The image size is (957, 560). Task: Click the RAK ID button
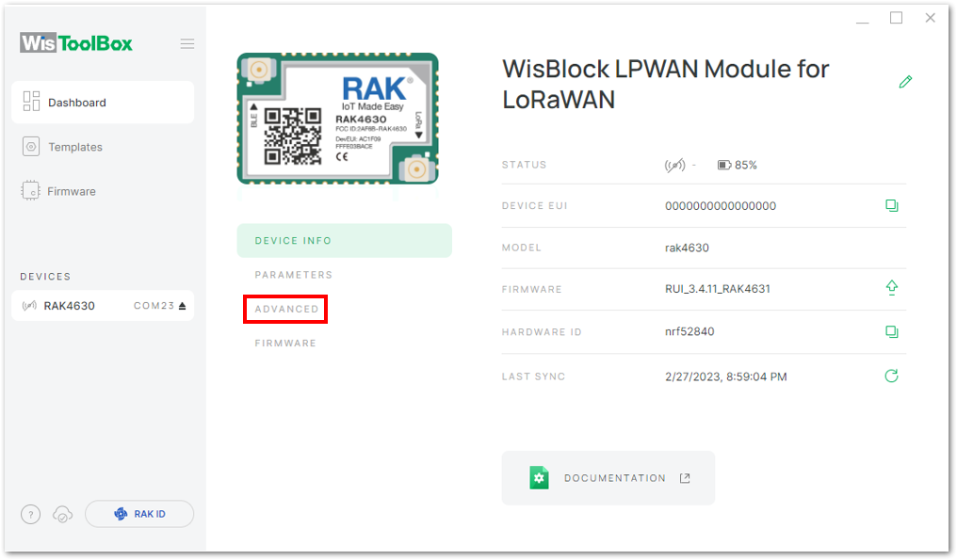click(x=139, y=514)
